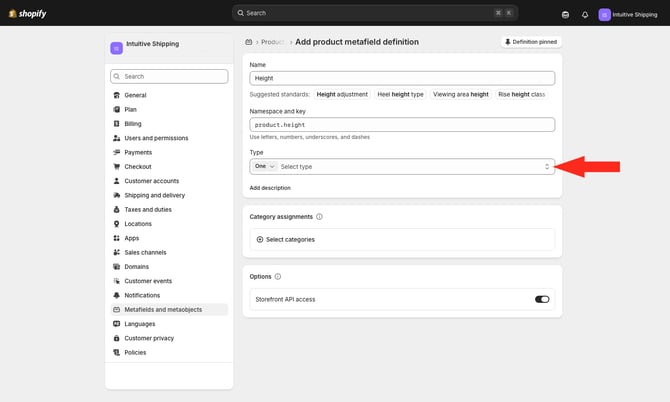This screenshot has height=402, width=670.
Task: Click the info icon beside Options
Action: [x=278, y=277]
